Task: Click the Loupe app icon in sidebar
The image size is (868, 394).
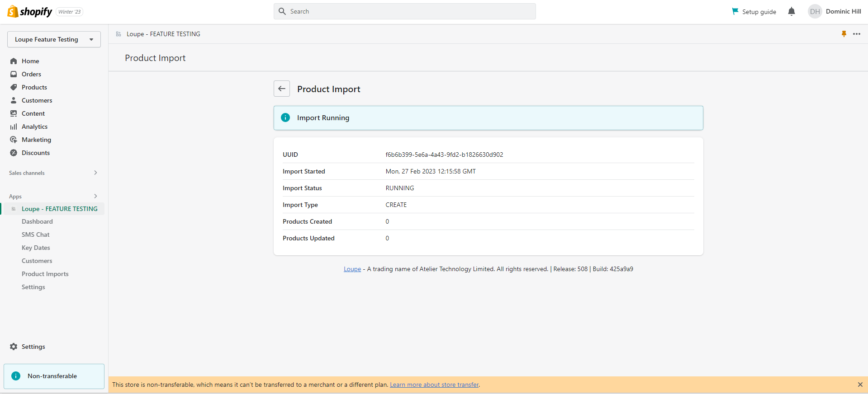Action: click(14, 209)
